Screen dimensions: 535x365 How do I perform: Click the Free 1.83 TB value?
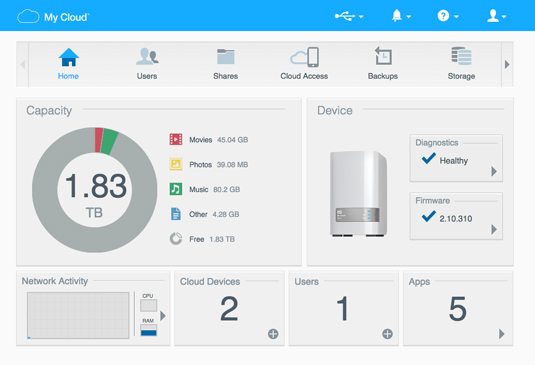coord(222,239)
